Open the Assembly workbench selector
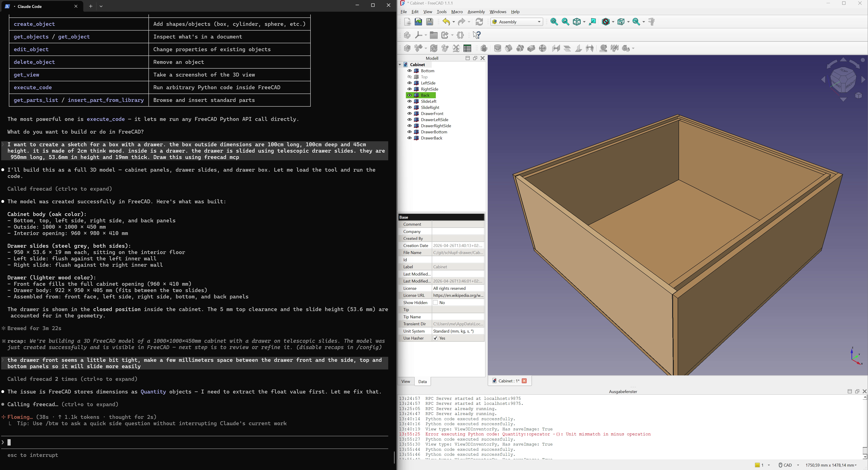 pyautogui.click(x=517, y=22)
